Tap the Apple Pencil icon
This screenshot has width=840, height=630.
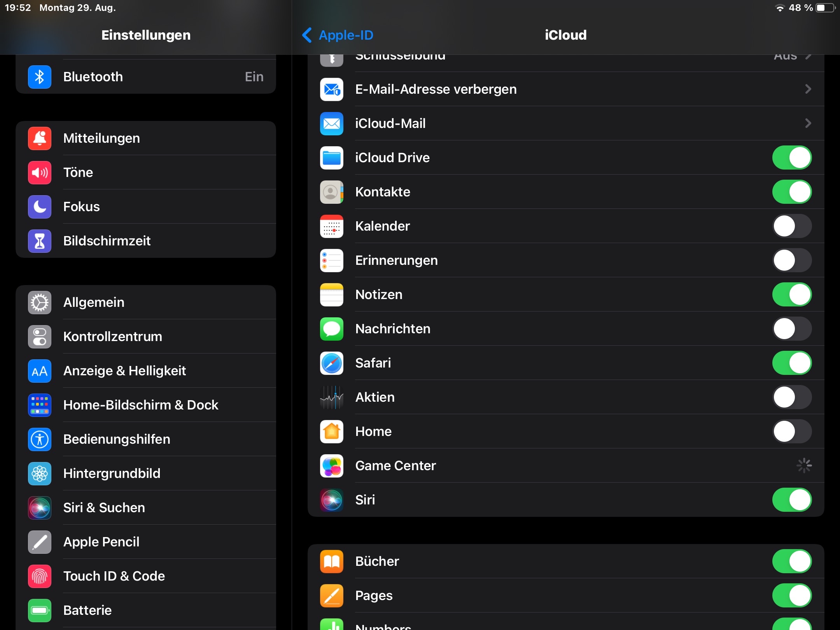(40, 542)
